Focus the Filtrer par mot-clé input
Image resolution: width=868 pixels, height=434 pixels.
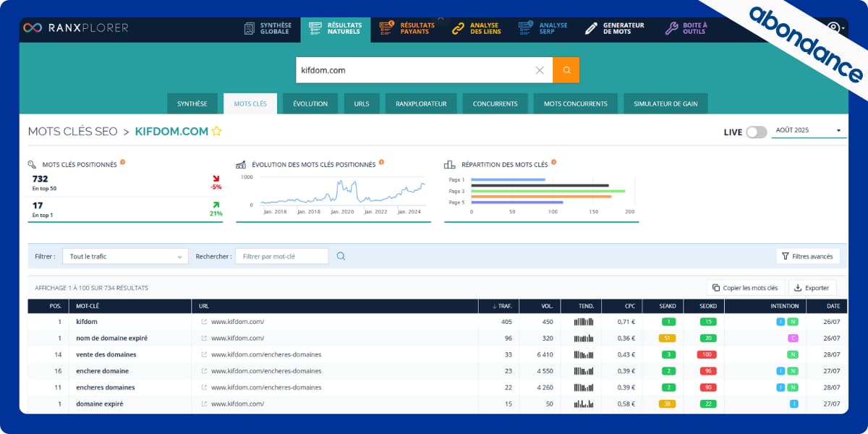(282, 256)
